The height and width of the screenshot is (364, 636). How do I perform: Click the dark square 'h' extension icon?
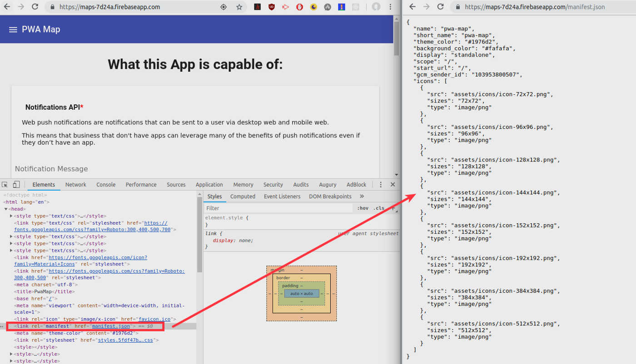(258, 7)
